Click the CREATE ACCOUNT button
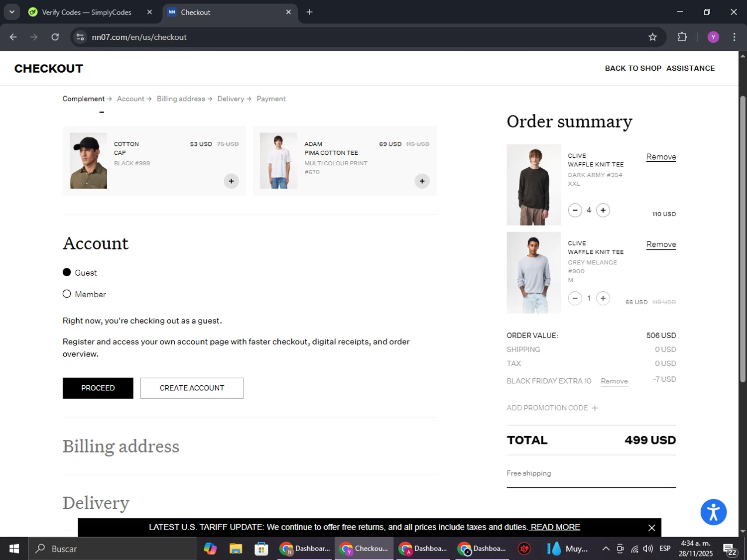The image size is (747, 560). tap(192, 388)
